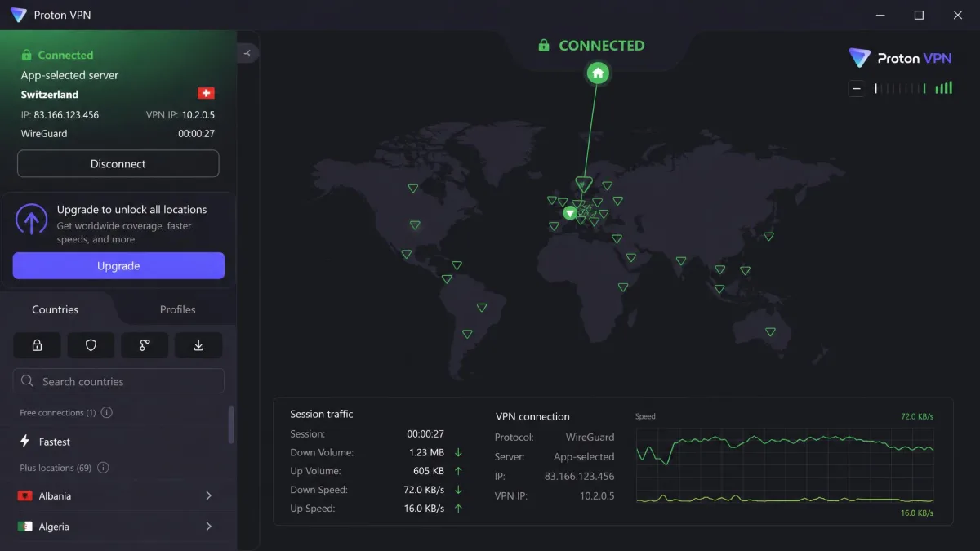Click the Port Forwarding download-arrow icon button
This screenshot has width=980, height=551.
coord(198,345)
